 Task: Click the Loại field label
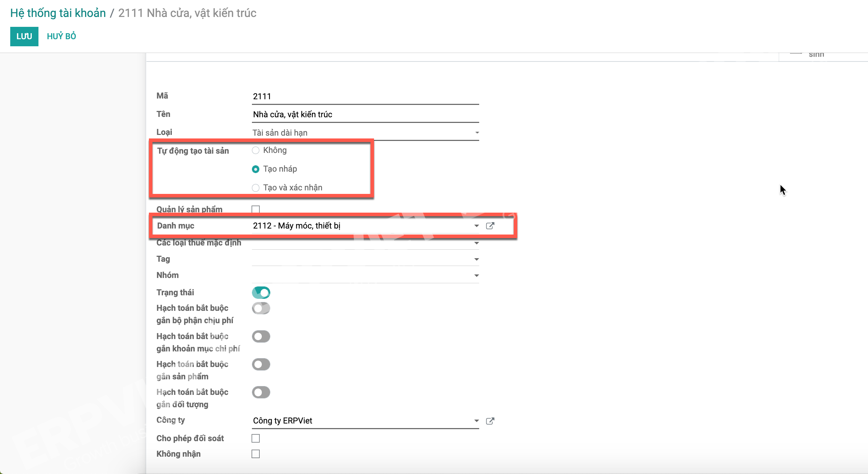(164, 132)
